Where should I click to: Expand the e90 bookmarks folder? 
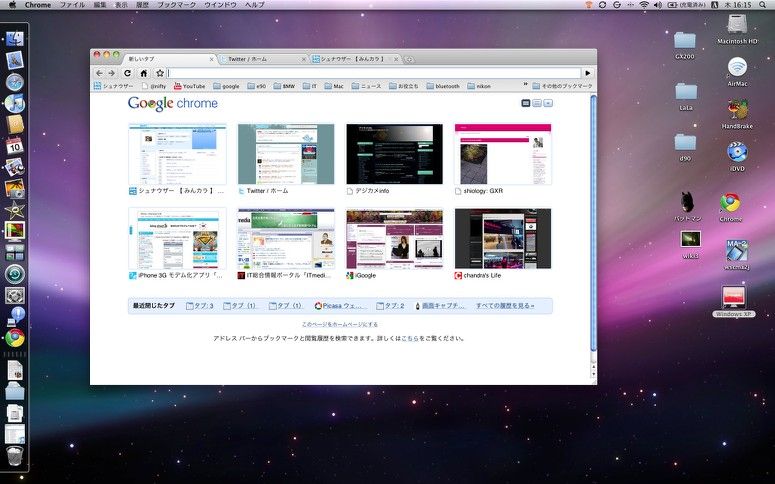(x=257, y=86)
